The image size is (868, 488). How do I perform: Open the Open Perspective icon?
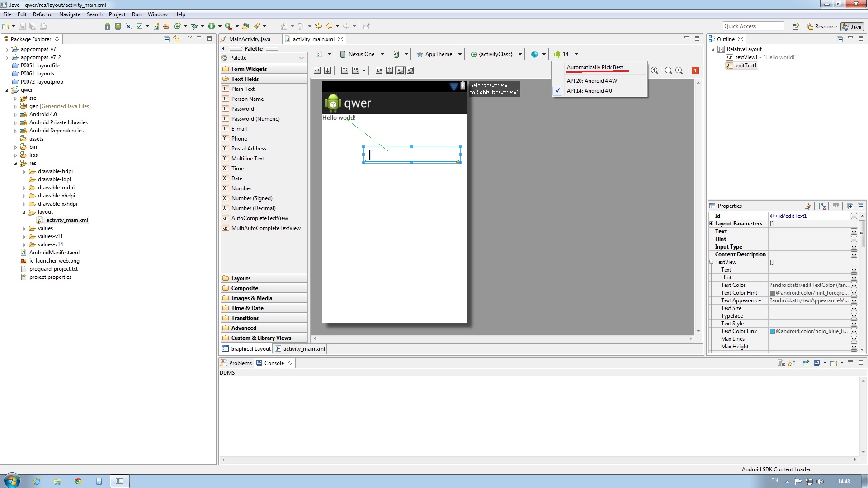796,27
